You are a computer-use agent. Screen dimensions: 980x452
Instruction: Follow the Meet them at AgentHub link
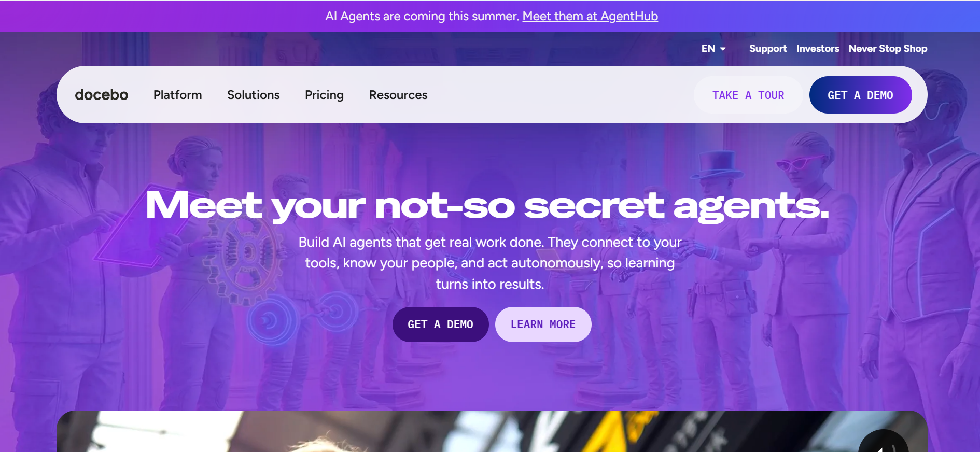click(x=590, y=16)
